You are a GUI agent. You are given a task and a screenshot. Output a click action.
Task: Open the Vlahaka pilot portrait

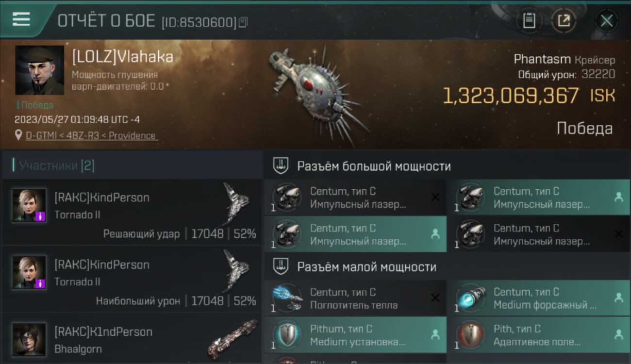39,70
